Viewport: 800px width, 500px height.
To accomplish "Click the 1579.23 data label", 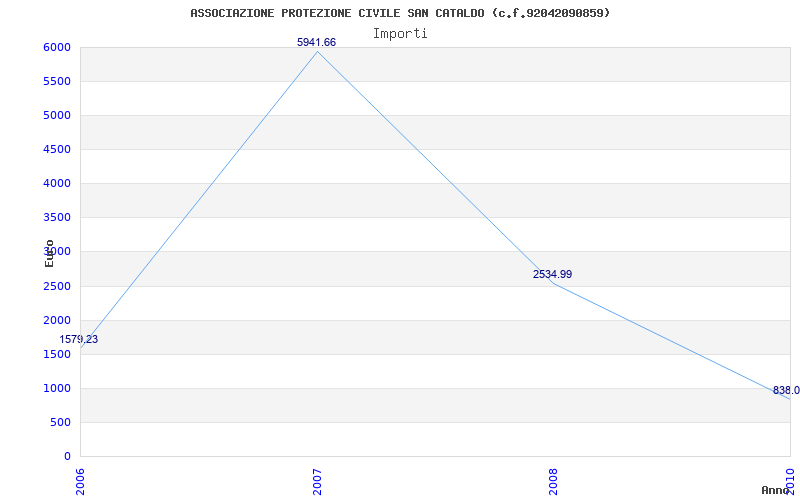I will click(79, 339).
